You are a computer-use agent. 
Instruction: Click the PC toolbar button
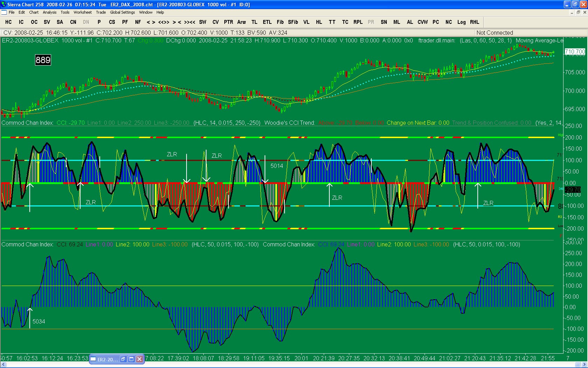436,22
